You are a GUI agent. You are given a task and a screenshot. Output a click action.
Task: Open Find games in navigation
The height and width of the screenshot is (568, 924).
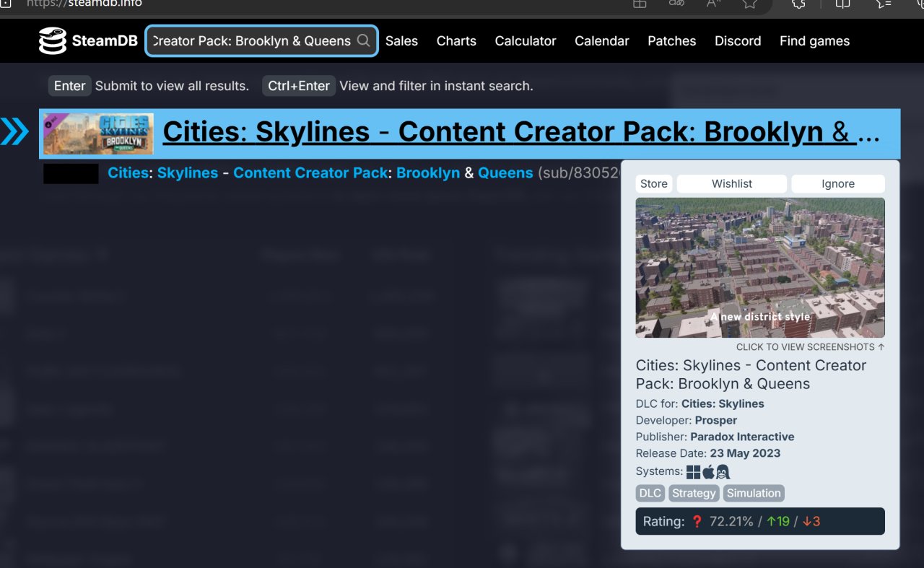(x=814, y=41)
